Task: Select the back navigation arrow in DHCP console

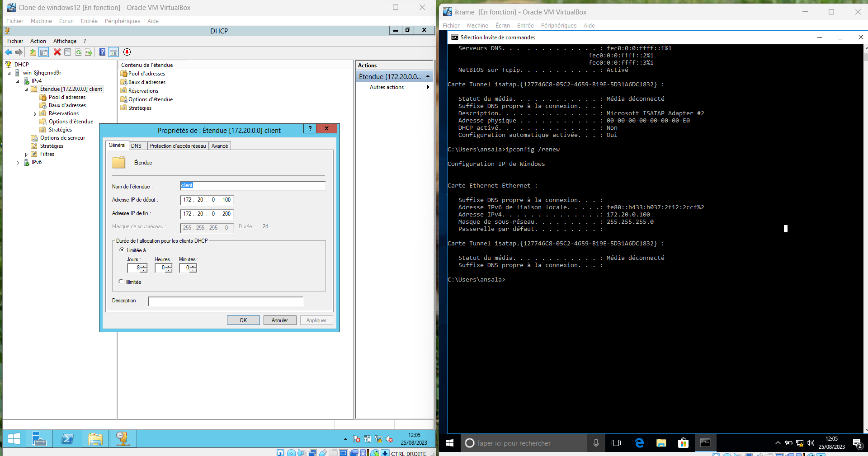Action: point(8,52)
